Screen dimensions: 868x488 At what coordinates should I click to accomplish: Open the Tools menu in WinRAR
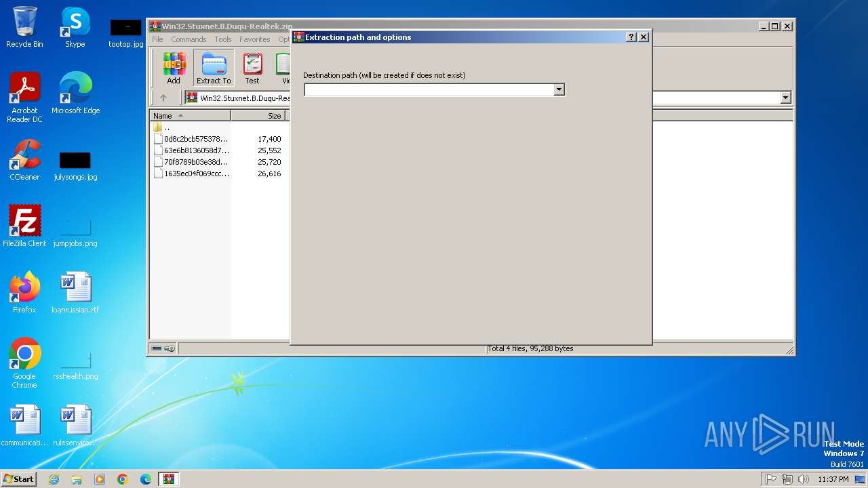(x=223, y=39)
